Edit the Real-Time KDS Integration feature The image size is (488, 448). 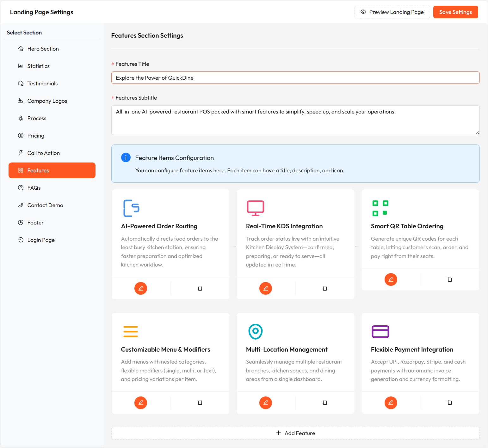[266, 288]
